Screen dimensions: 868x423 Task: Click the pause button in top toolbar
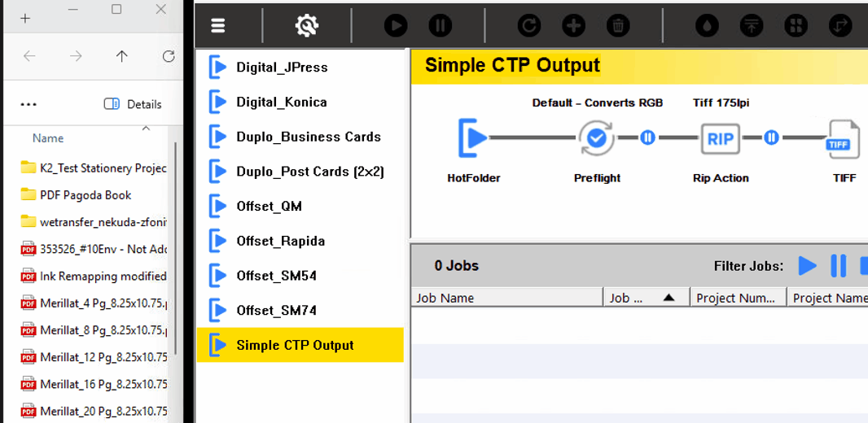tap(440, 25)
